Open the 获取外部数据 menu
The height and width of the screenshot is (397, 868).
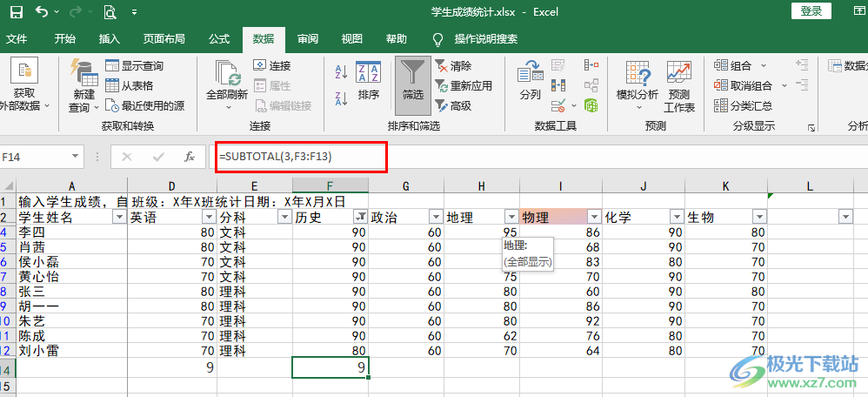(x=23, y=85)
